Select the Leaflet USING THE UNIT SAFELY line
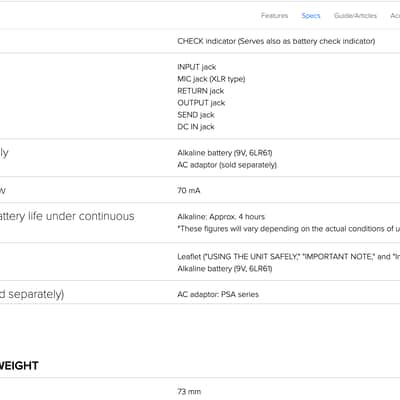400x400 pixels. 289,257
